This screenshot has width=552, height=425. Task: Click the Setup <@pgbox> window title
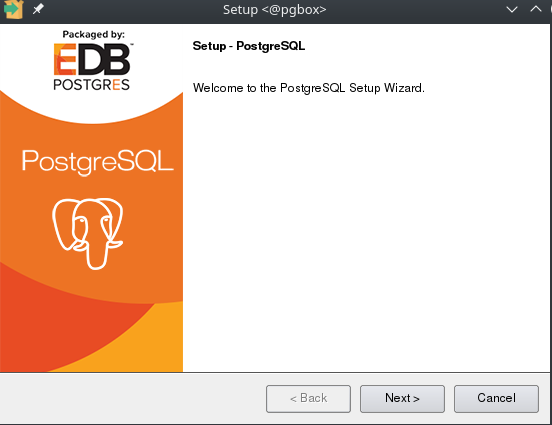tap(275, 10)
